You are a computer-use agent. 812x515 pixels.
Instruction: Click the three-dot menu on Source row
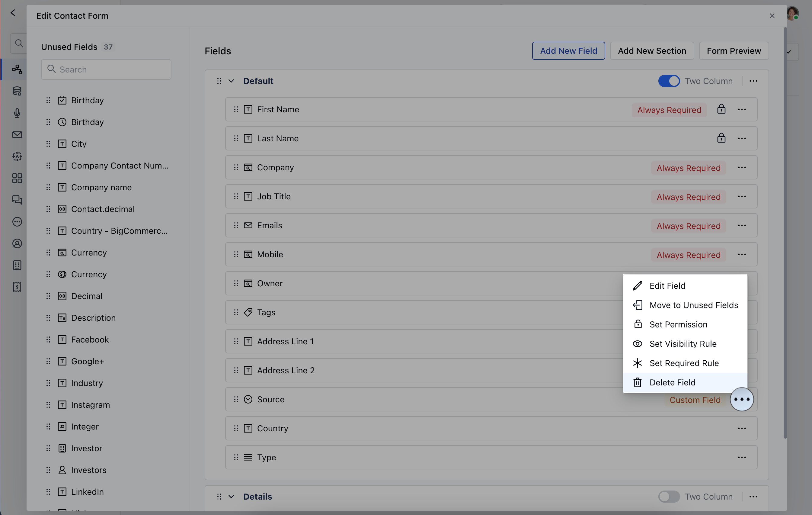pos(742,399)
